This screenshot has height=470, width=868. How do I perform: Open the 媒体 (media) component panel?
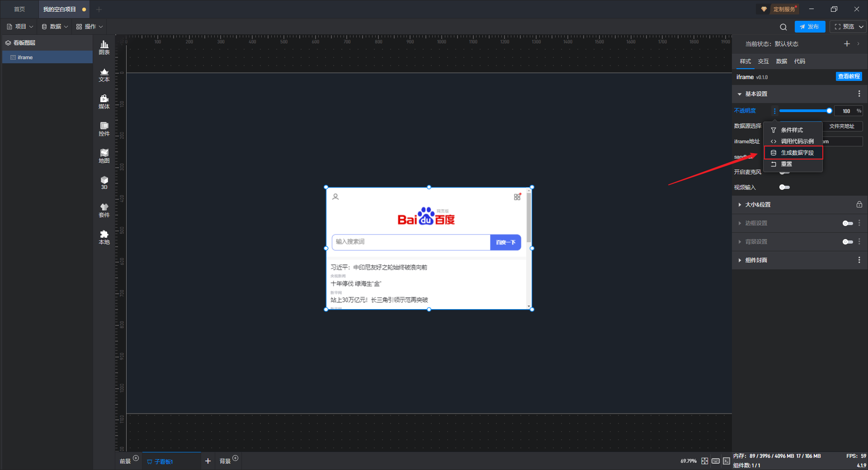coord(104,102)
